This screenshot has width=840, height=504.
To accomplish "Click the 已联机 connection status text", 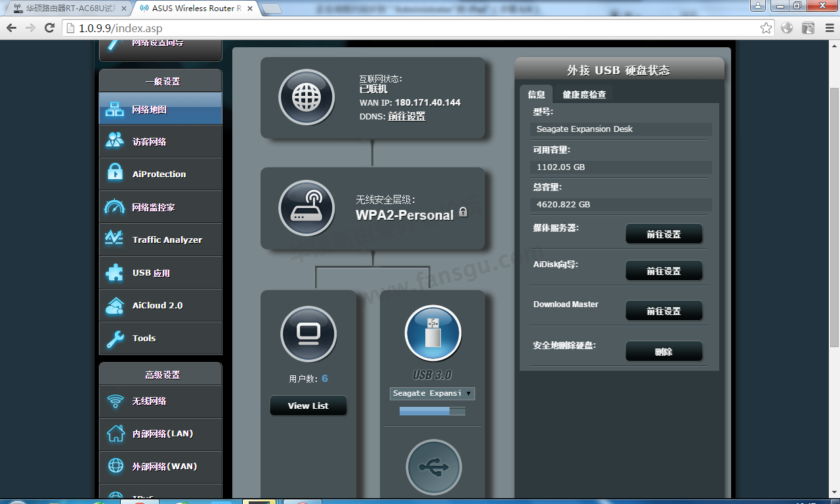I will click(x=373, y=89).
